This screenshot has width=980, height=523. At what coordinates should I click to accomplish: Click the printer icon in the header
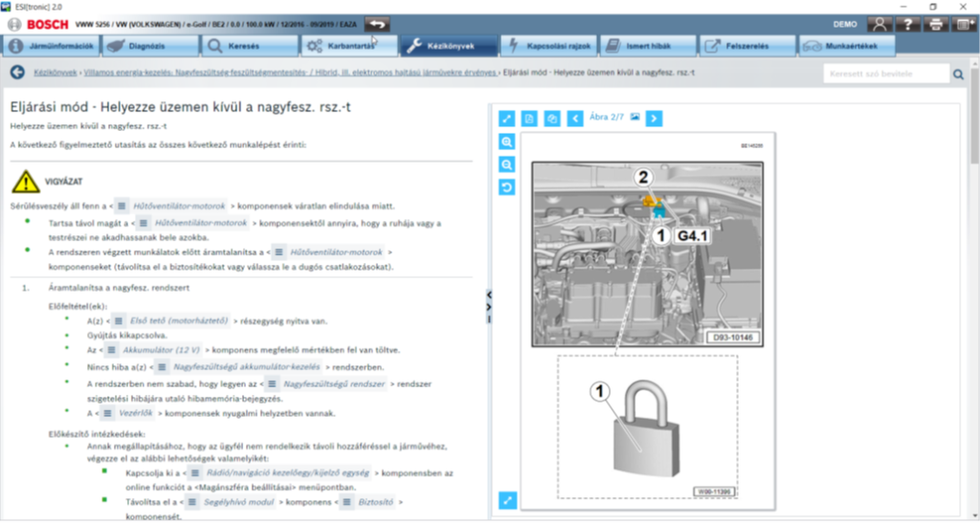pyautogui.click(x=936, y=24)
